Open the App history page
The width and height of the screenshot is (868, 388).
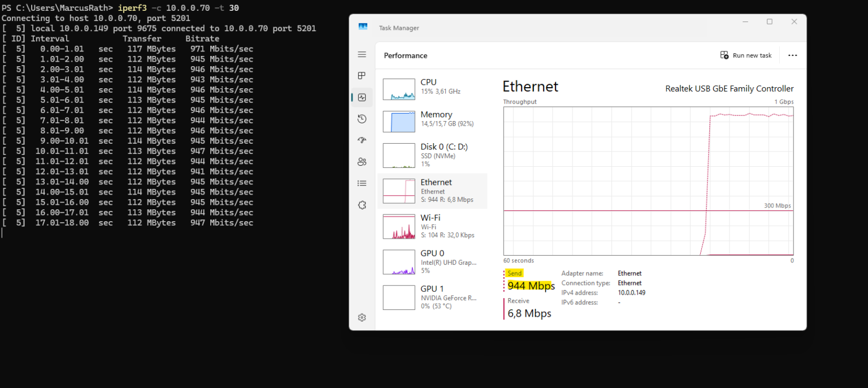pos(362,119)
